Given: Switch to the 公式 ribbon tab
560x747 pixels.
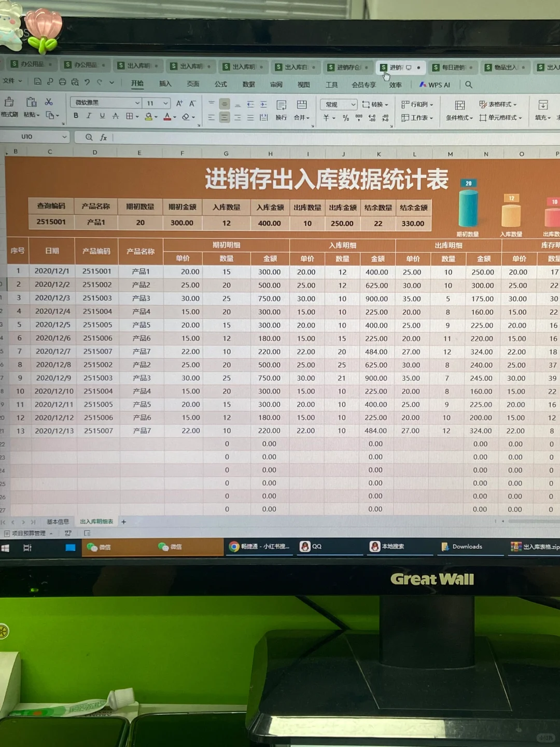Looking at the screenshot, I should tap(221, 84).
